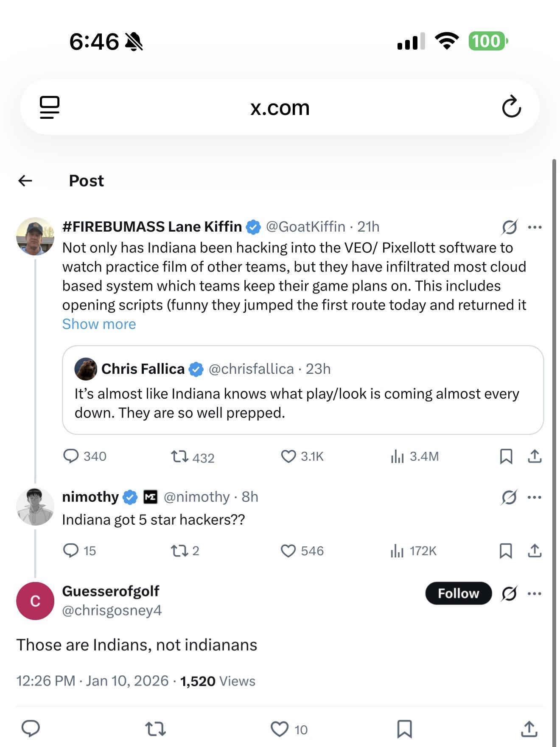Image resolution: width=560 pixels, height=747 pixels.
Task: Open the three-dot menu on nimothy's reply
Action: (x=534, y=497)
